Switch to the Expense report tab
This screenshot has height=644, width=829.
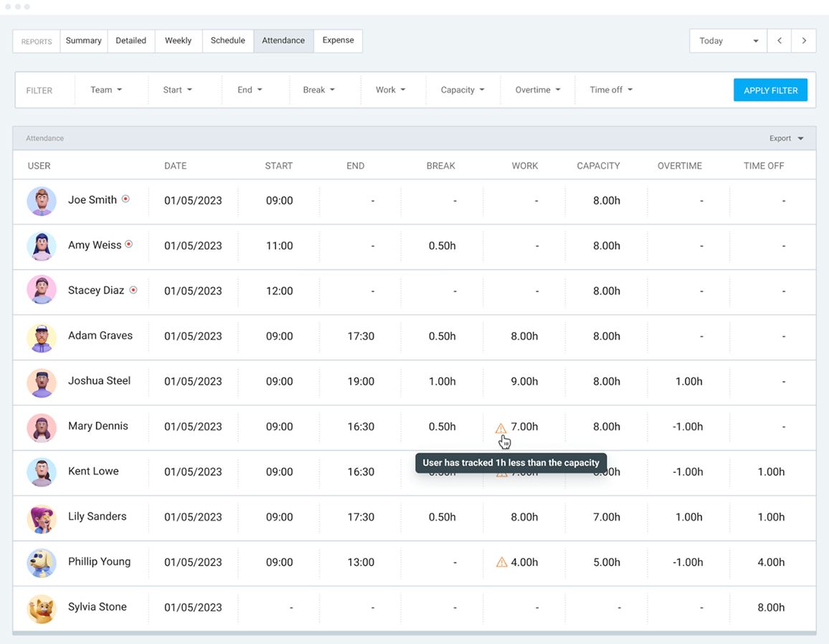click(338, 41)
